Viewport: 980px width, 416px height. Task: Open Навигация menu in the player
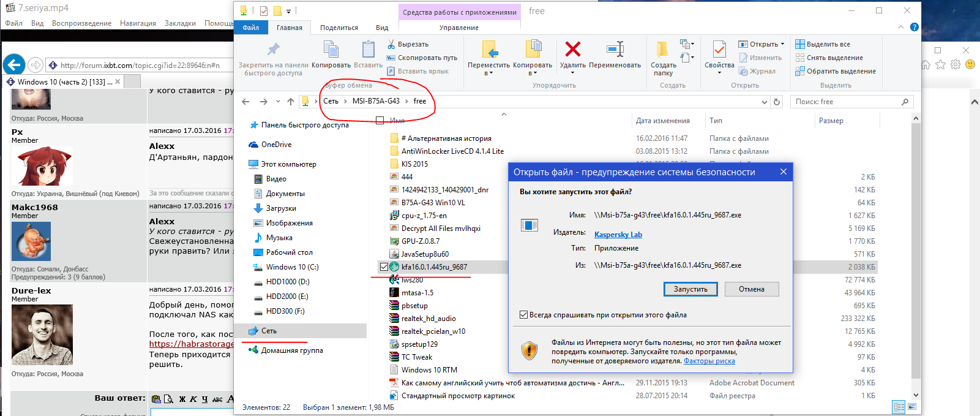point(138,23)
